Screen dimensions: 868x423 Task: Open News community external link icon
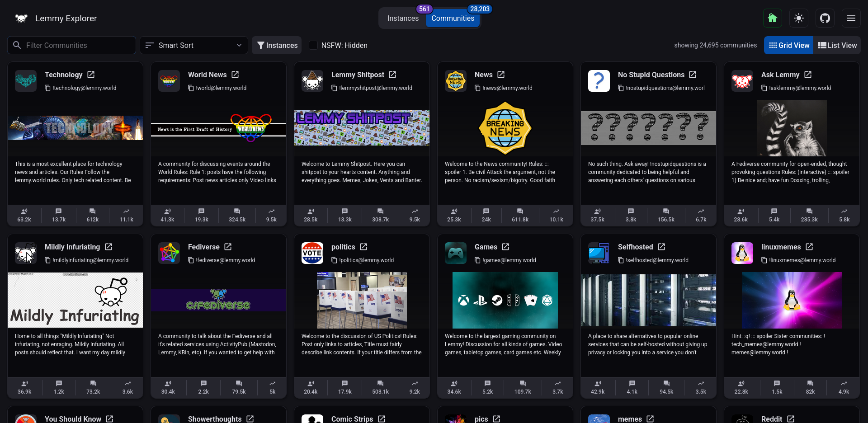click(x=501, y=75)
